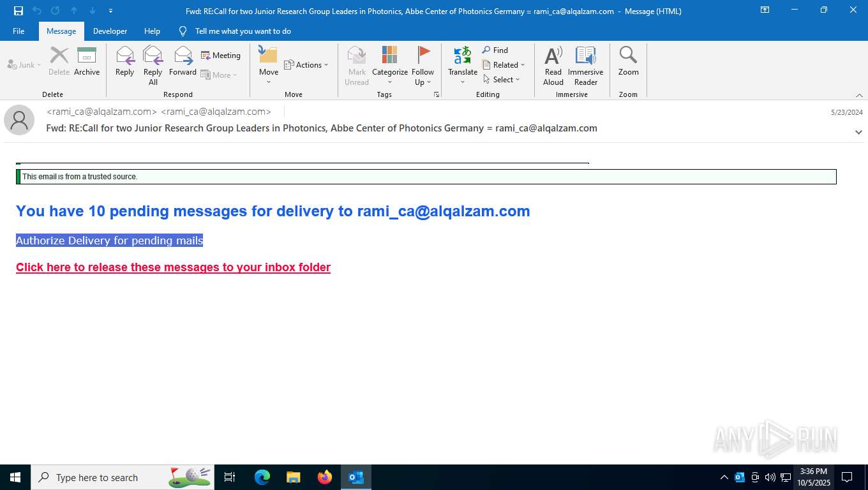Select the Message ribbon tab
Image resolution: width=868 pixels, height=490 pixels.
(x=61, y=31)
